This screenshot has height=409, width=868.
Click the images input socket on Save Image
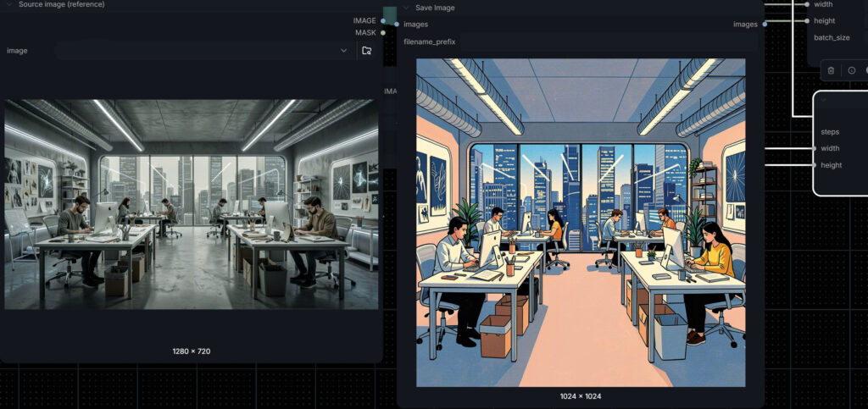397,25
